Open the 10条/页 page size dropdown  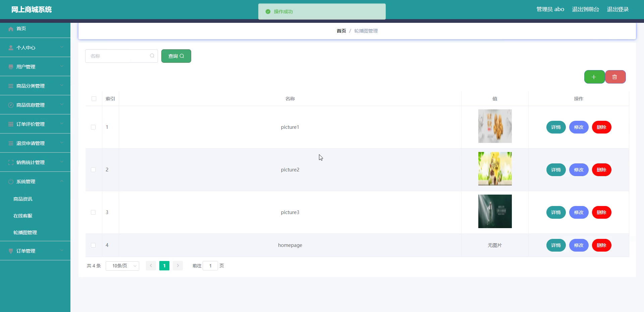click(x=122, y=266)
